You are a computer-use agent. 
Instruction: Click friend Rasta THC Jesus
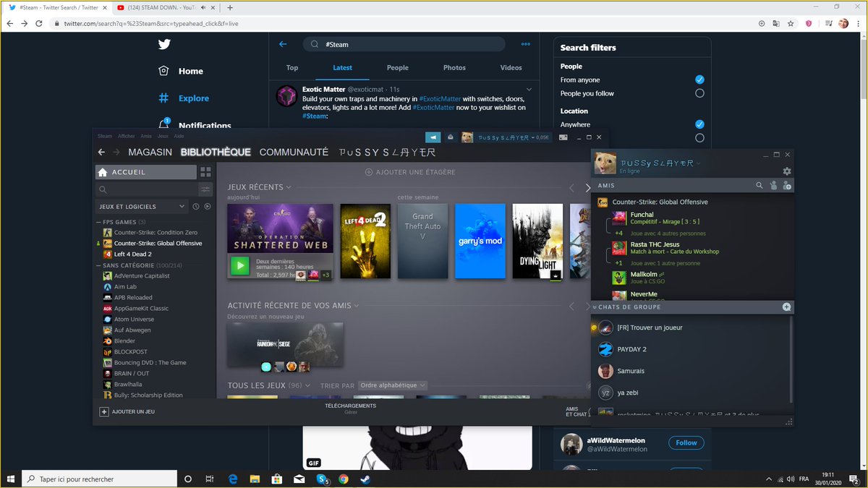(x=655, y=244)
